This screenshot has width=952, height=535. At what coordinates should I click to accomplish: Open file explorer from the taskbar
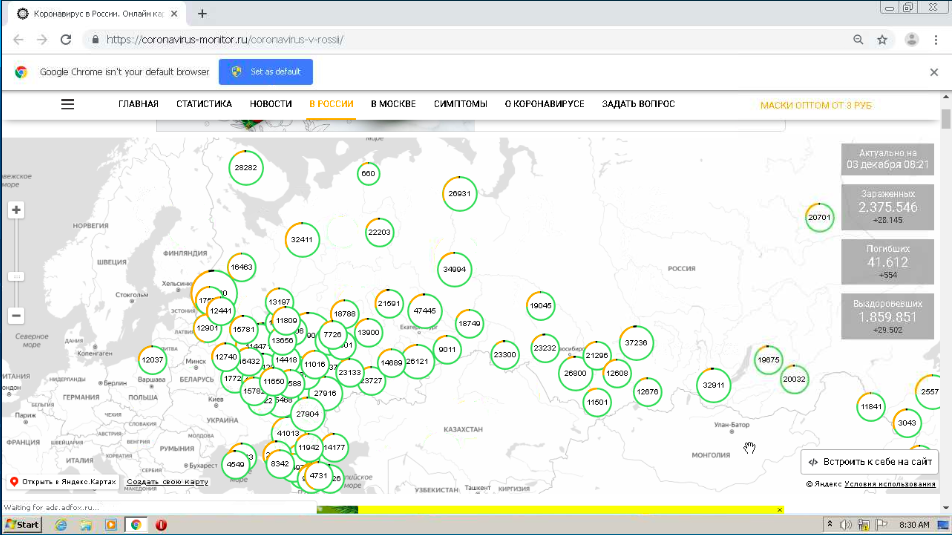pyautogui.click(x=86, y=525)
